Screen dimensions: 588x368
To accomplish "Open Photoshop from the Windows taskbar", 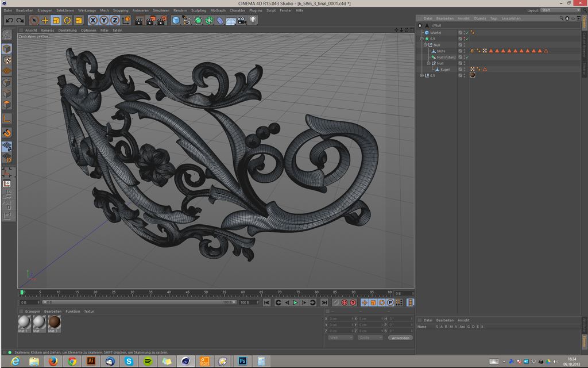I will [x=242, y=361].
